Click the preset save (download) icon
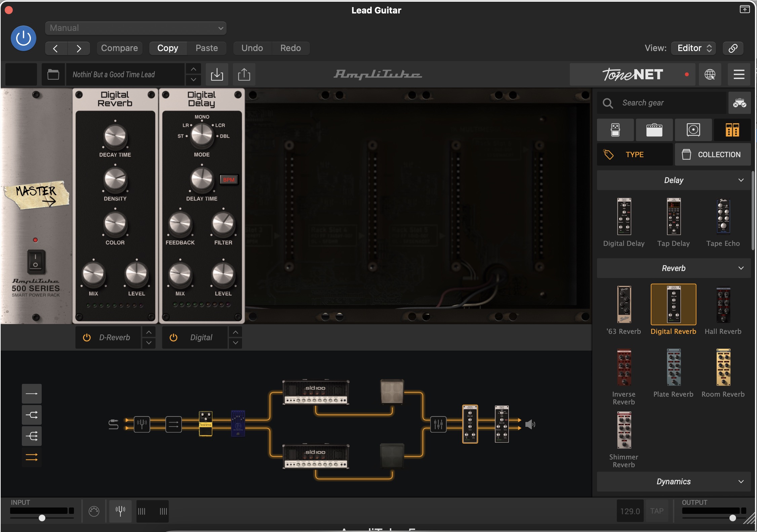This screenshot has height=532, width=757. tap(217, 74)
